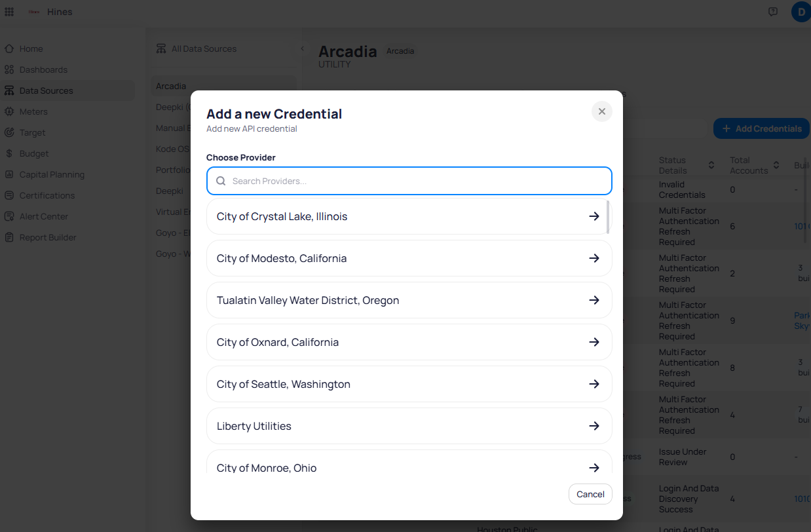Click arrow for City of Monroe, Ohio
Image resolution: width=811 pixels, height=532 pixels.
click(x=594, y=467)
